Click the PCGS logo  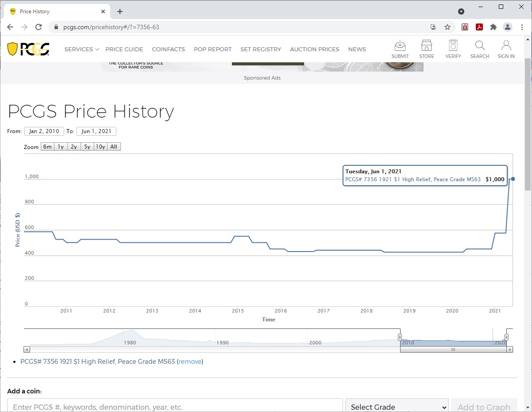(28, 49)
